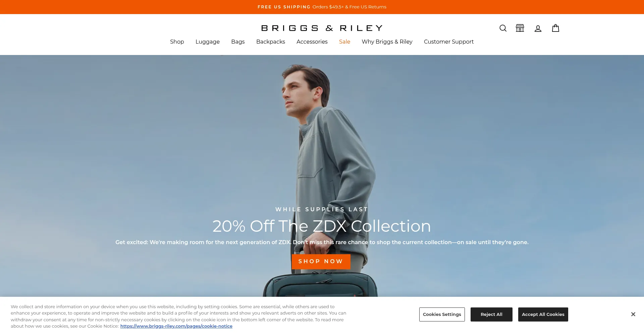The height and width of the screenshot is (333, 644).
Task: Open the Luggage menu
Action: 208,42
